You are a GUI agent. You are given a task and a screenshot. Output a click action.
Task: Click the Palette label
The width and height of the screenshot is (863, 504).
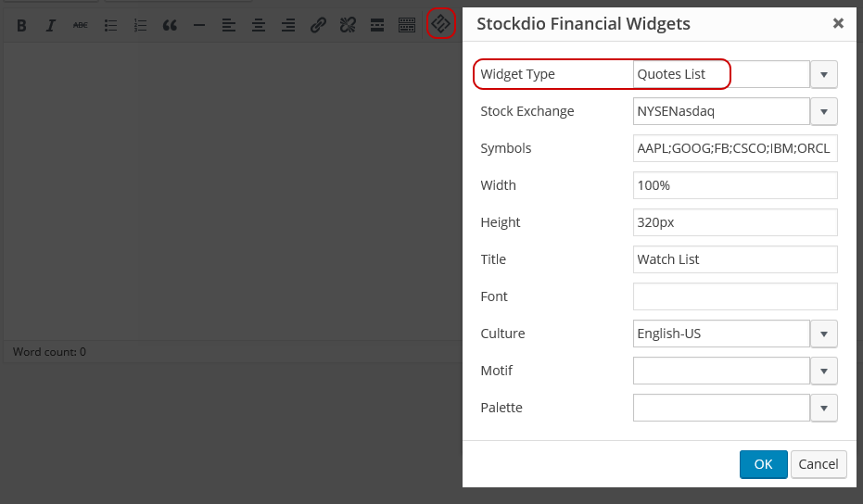(x=501, y=409)
